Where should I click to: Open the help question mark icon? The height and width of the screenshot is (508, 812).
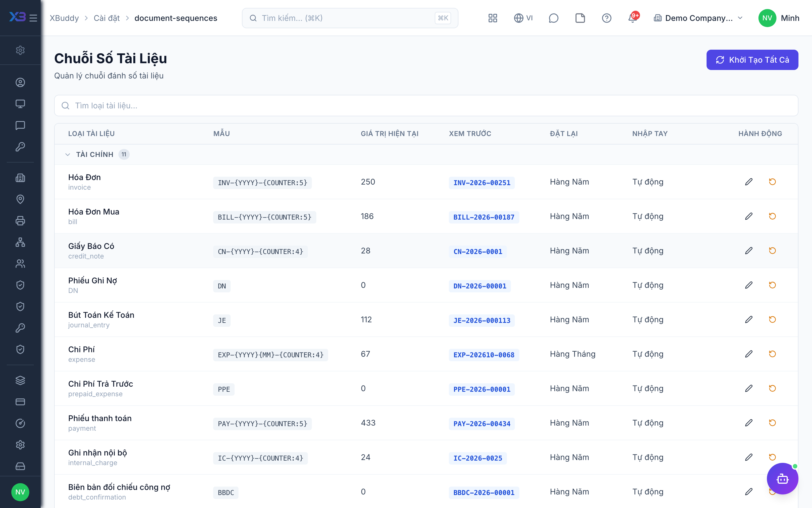click(x=606, y=18)
